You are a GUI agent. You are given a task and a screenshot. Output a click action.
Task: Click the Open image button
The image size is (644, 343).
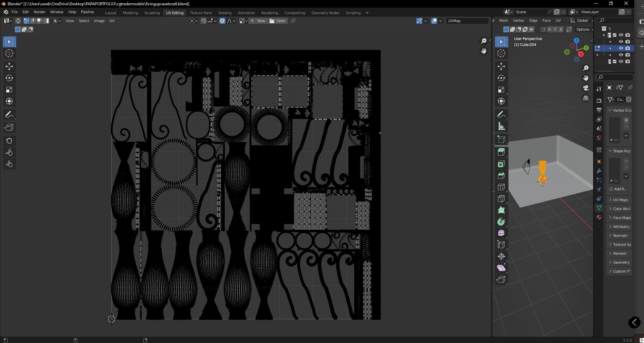[x=278, y=21]
